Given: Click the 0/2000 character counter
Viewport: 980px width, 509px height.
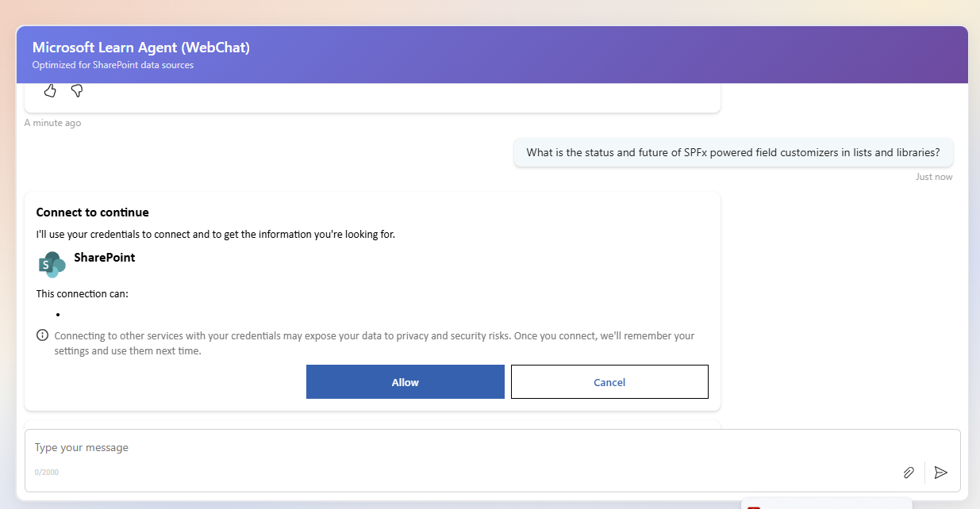Looking at the screenshot, I should coord(45,470).
